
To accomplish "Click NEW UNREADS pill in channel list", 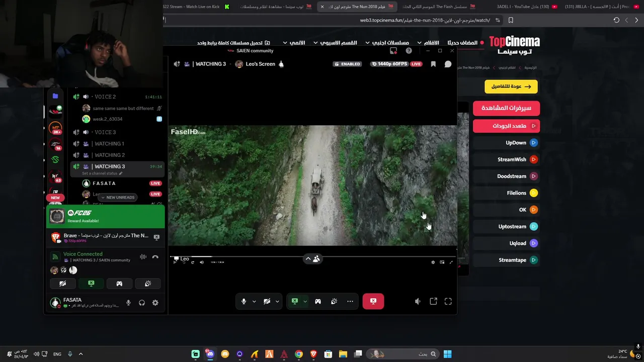I will click(x=118, y=198).
